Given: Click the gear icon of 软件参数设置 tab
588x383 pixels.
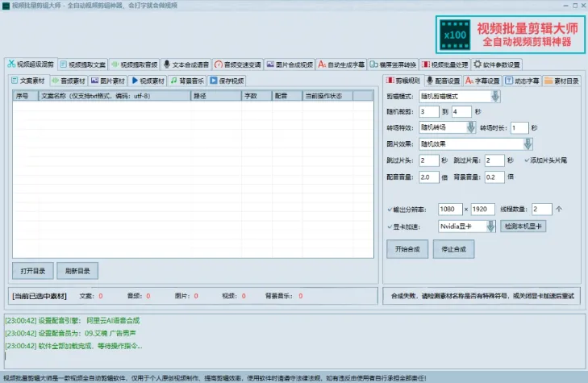Looking at the screenshot, I should pyautogui.click(x=477, y=64).
